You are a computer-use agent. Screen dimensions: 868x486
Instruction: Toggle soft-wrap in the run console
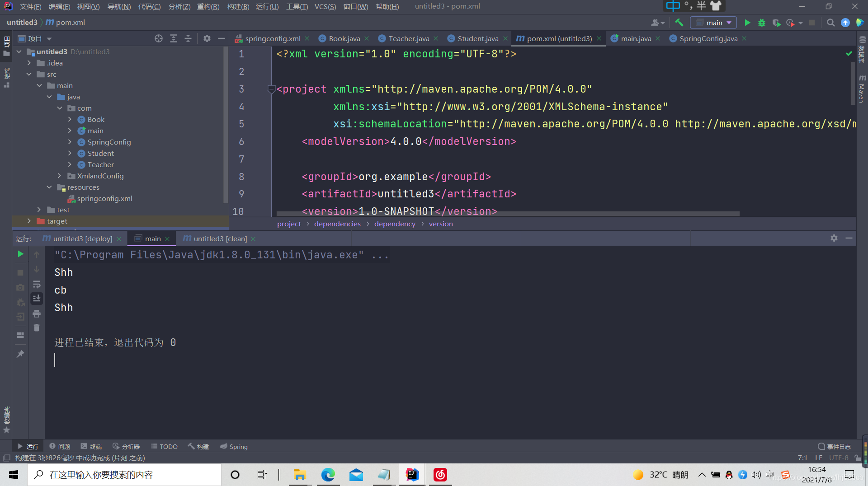tap(37, 285)
